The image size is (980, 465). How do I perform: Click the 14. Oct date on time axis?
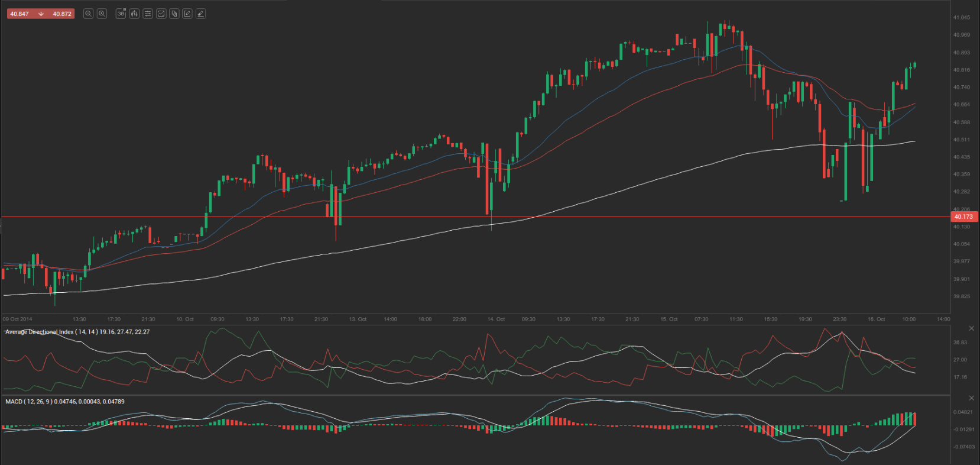(496, 319)
